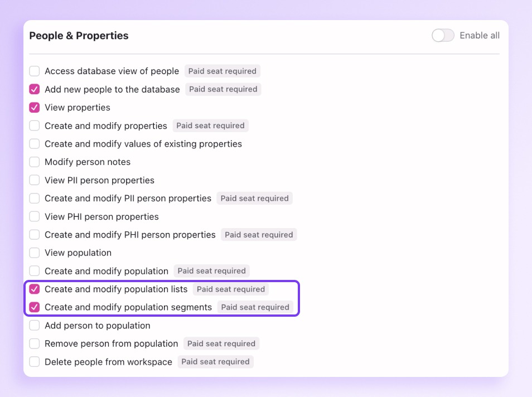Tick Delete people from workspace checkbox
The width and height of the screenshot is (532, 397).
click(x=35, y=362)
